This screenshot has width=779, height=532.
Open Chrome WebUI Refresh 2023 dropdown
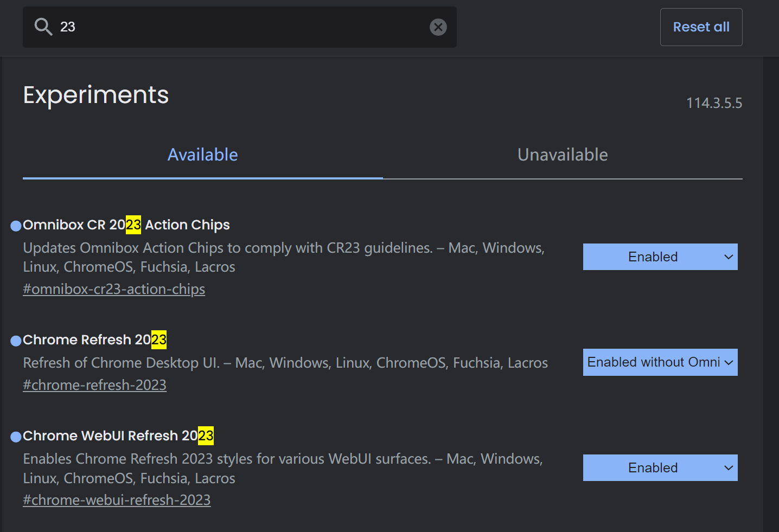pos(660,467)
